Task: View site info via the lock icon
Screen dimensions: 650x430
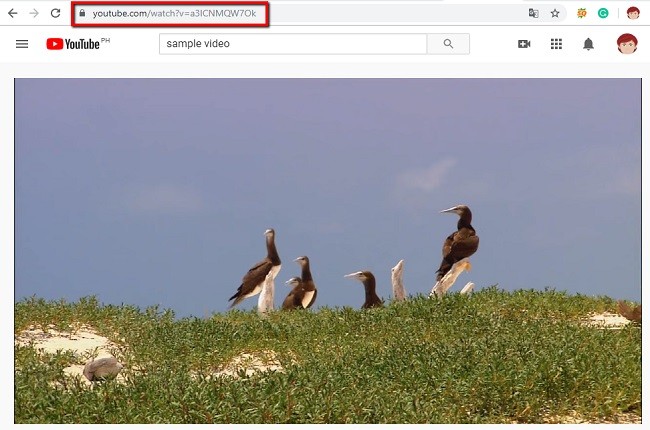Action: point(83,14)
